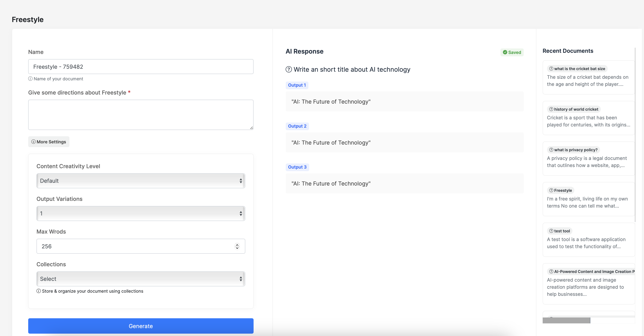Select the Output 3 label tab

tap(297, 167)
